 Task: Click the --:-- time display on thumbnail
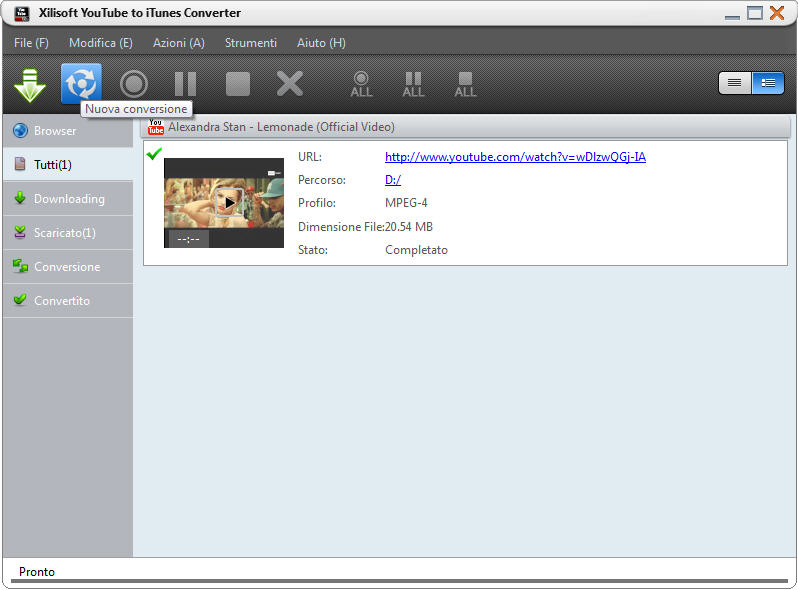click(188, 239)
